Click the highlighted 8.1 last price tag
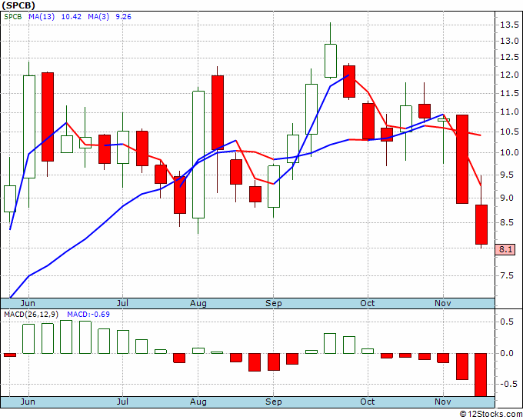The width and height of the screenshot is (523, 420). point(505,249)
